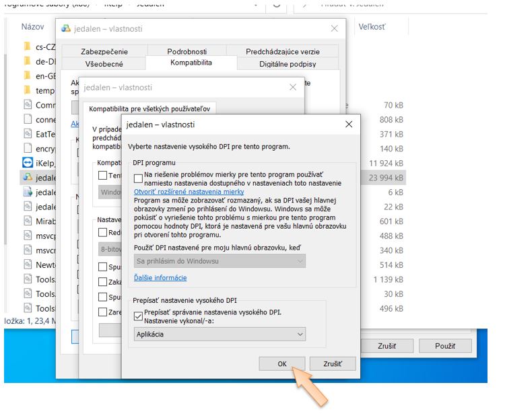Viewport: 505px width, 420px height.
Task: Select the cs-CZ folder icon
Action: (28, 46)
